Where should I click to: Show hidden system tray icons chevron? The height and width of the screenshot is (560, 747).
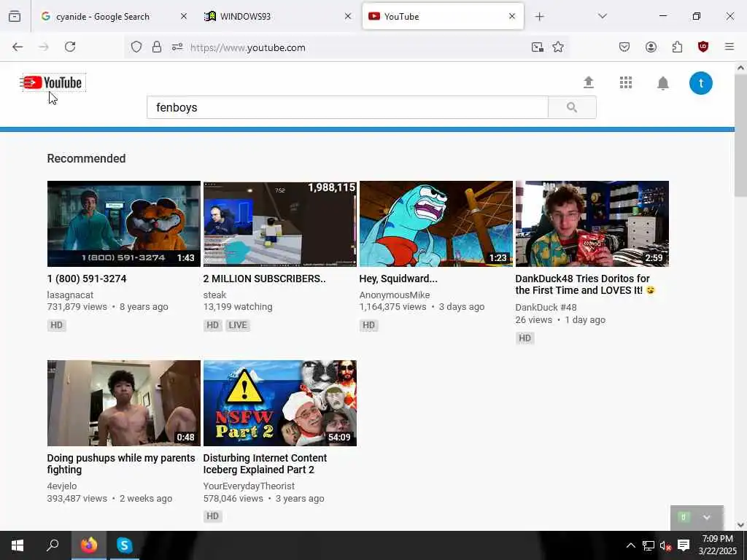point(630,545)
